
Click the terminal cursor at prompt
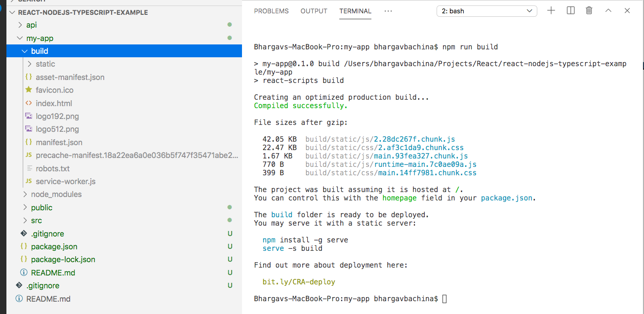[x=444, y=299]
